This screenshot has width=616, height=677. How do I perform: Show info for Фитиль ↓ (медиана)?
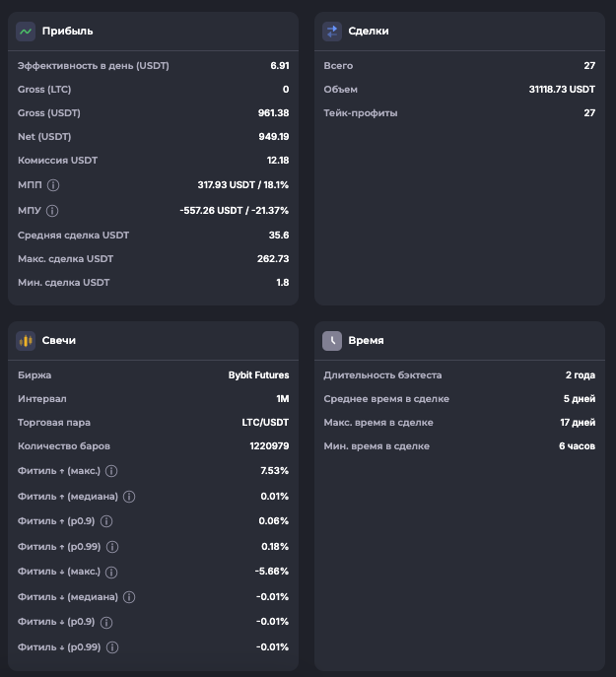[x=129, y=597]
